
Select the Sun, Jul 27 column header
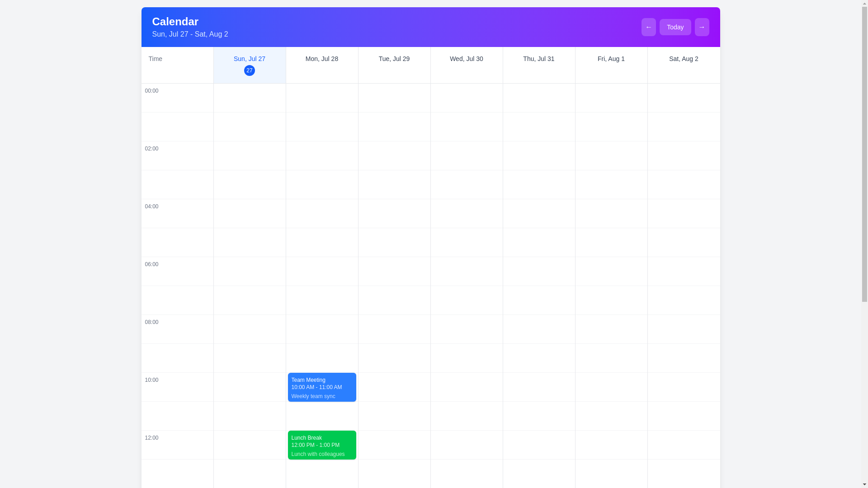(250, 65)
